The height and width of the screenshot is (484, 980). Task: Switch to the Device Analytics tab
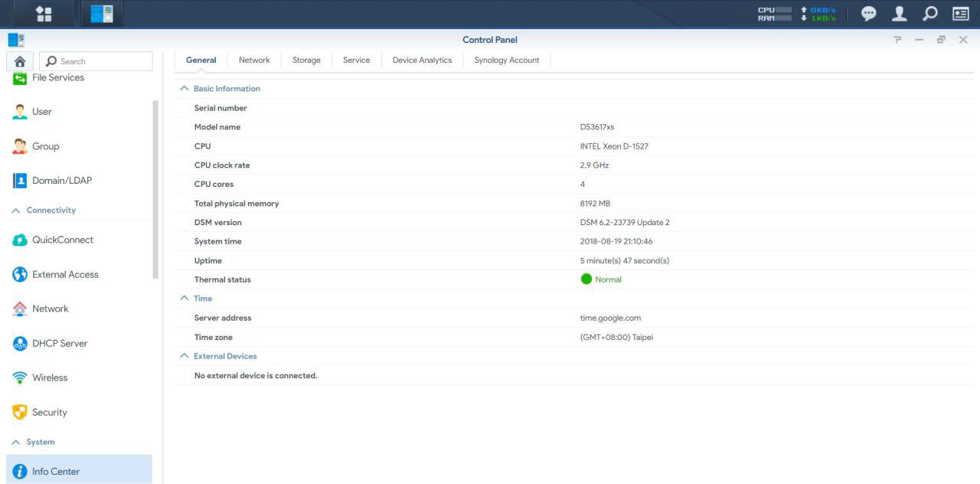point(423,60)
